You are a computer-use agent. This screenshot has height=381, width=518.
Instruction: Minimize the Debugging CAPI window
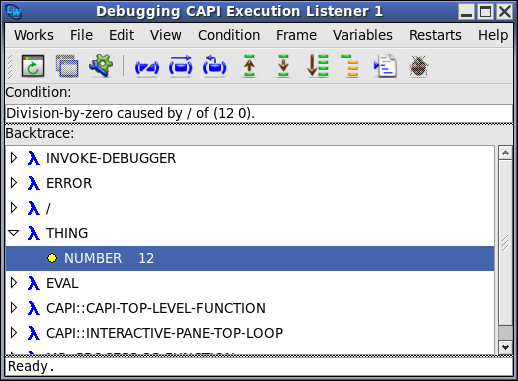click(466, 12)
